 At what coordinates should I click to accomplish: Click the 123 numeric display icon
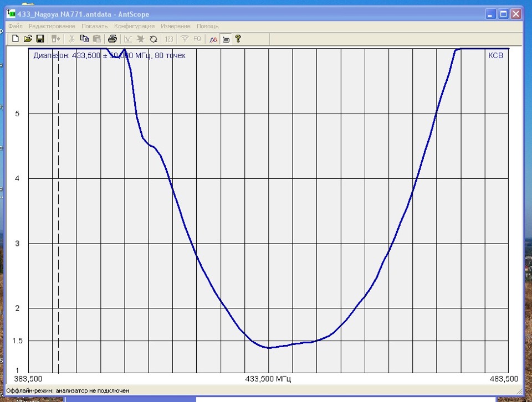point(169,39)
